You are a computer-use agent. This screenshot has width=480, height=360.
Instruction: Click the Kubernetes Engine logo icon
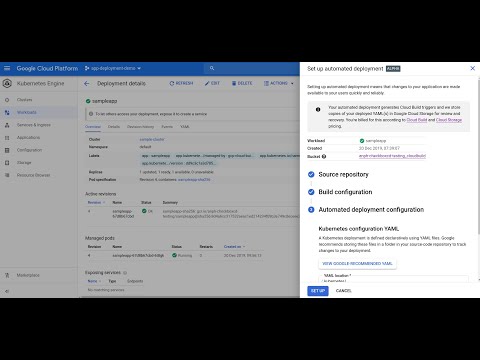coord(7,83)
